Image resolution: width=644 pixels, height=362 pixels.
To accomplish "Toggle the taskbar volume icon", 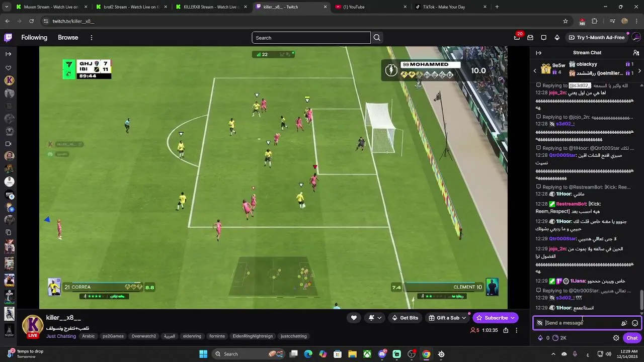I will (608, 354).
